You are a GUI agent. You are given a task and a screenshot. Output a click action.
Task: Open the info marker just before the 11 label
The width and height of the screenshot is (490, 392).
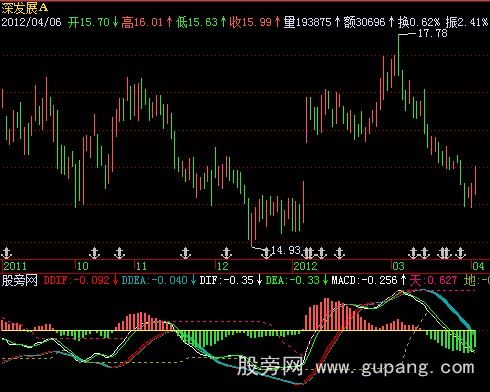tap(119, 253)
